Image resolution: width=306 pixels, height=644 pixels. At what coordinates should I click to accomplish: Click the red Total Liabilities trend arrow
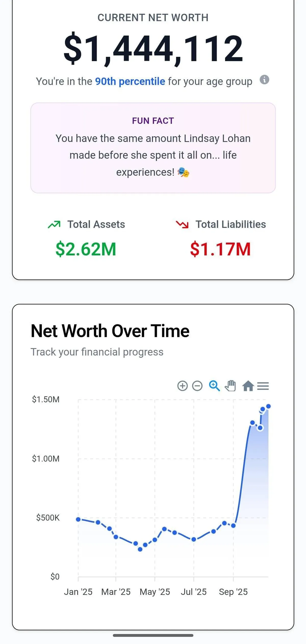182,224
